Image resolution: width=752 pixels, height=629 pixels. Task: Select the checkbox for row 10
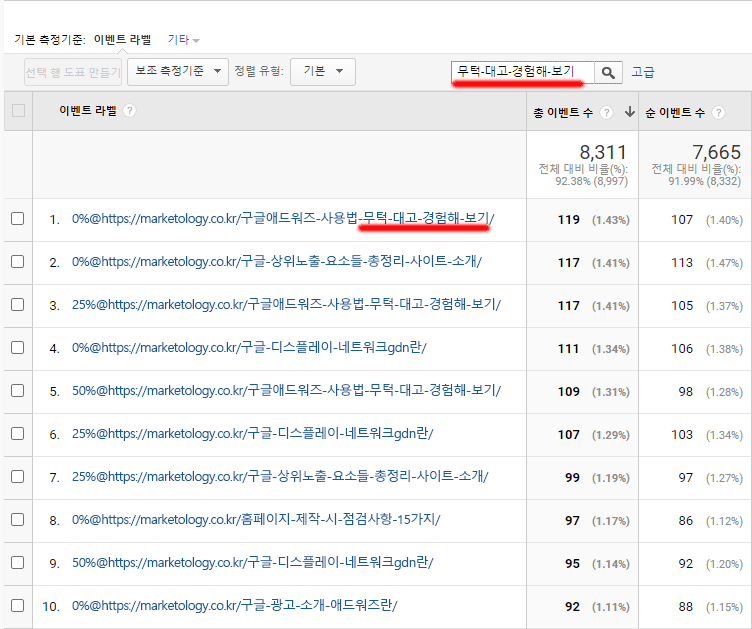pyautogui.click(x=17, y=605)
